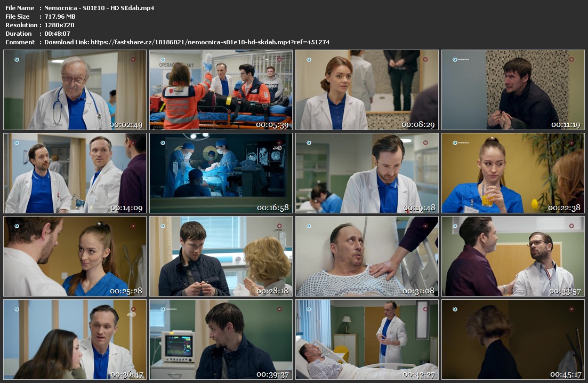Select the dark silhouette thumbnail at 00:45:17

click(513, 339)
